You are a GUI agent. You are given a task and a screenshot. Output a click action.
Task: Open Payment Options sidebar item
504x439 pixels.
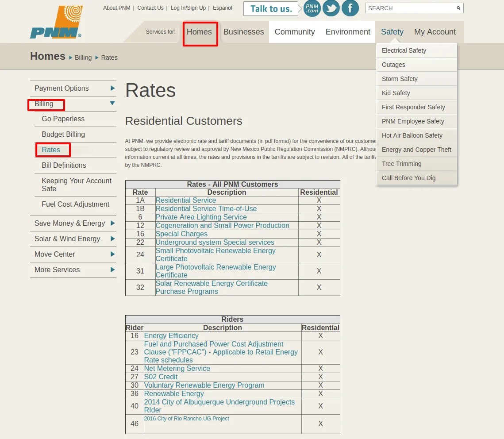(x=62, y=89)
